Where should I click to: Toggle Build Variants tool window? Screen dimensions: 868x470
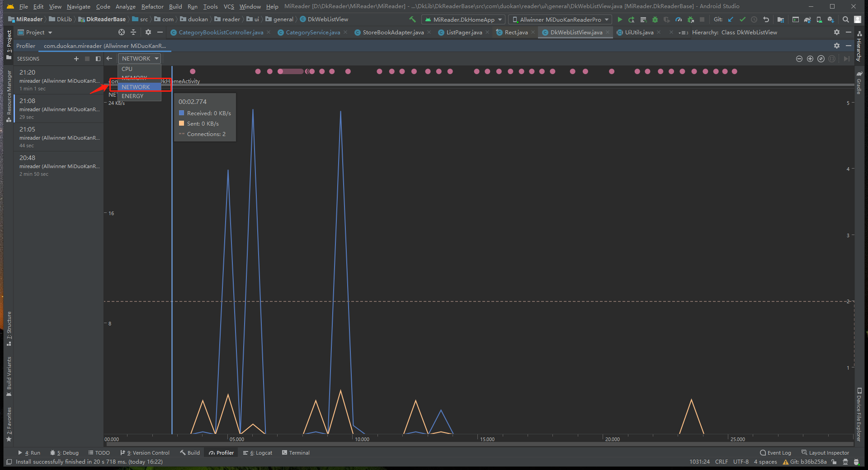pos(9,377)
